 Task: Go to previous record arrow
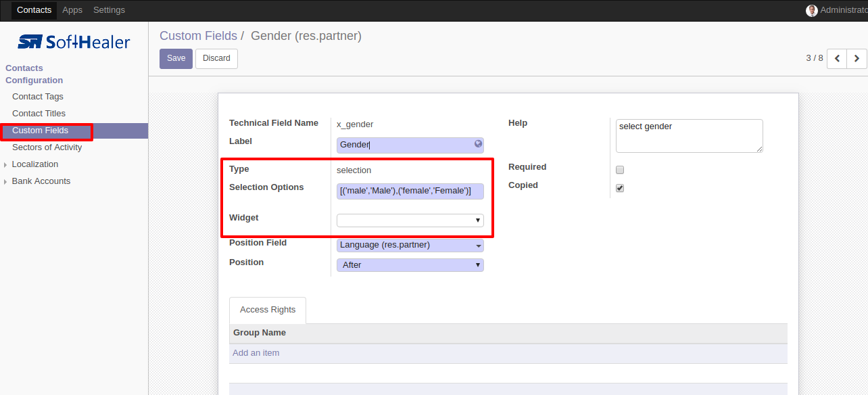pyautogui.click(x=837, y=59)
